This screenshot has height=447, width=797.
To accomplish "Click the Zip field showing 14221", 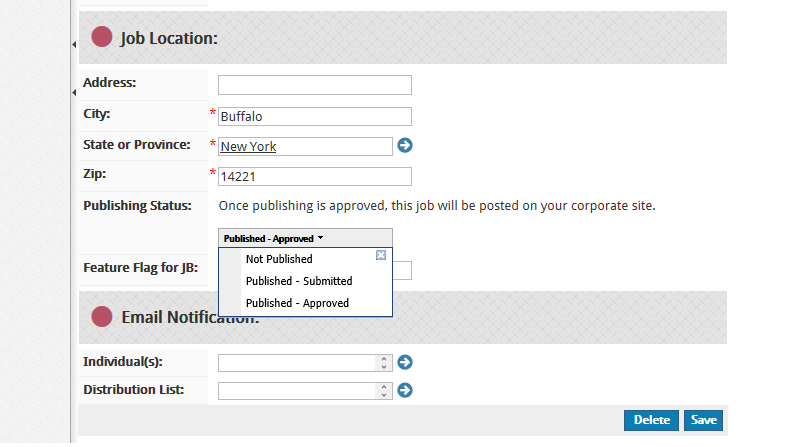I will pyautogui.click(x=315, y=176).
